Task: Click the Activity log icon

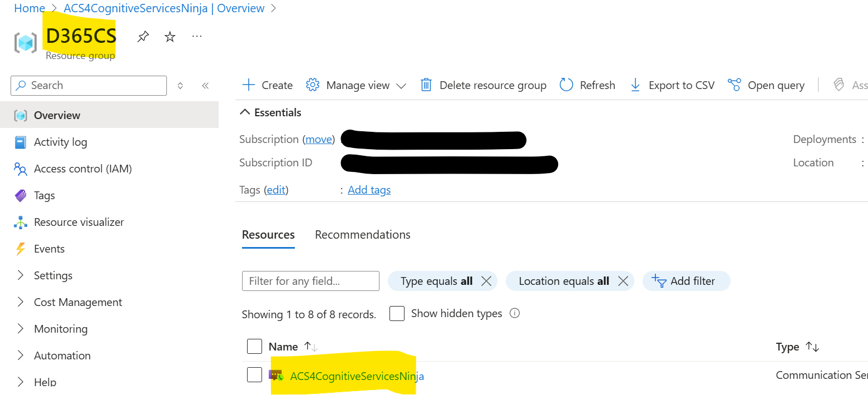Action: click(21, 142)
